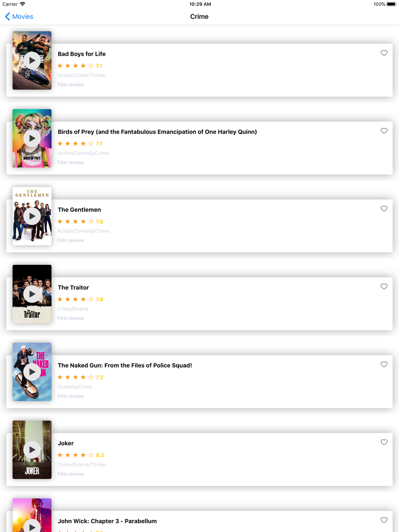Play the Bad Boys for Life trailer

tap(32, 61)
